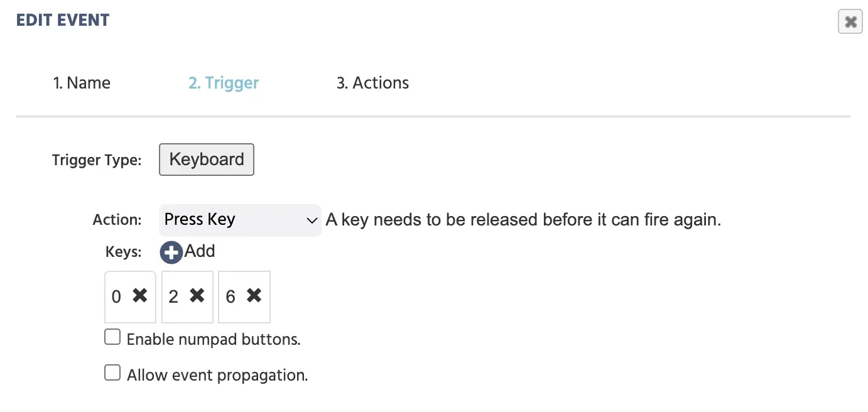The width and height of the screenshot is (868, 412).
Task: Click the plus icon to add key
Action: click(171, 252)
